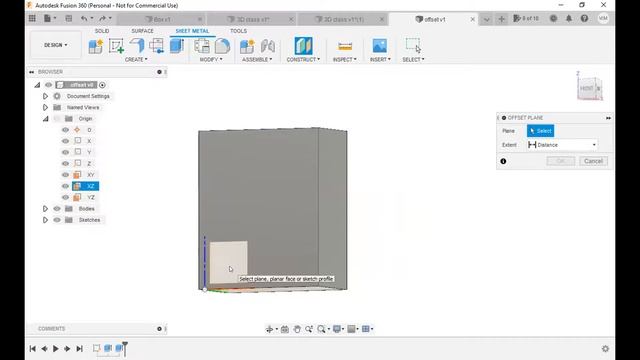Jump to timeline beginning
The width and height of the screenshot is (640, 360).
tap(33, 349)
